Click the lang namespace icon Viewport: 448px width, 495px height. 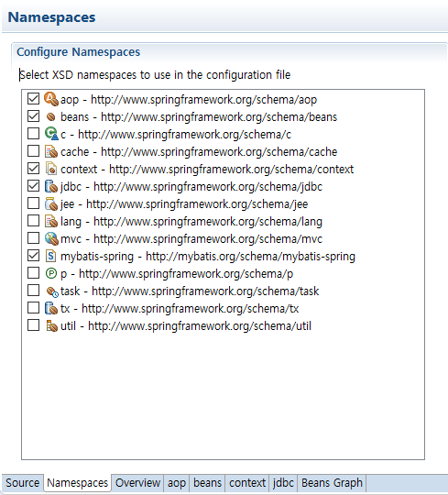pos(51,221)
